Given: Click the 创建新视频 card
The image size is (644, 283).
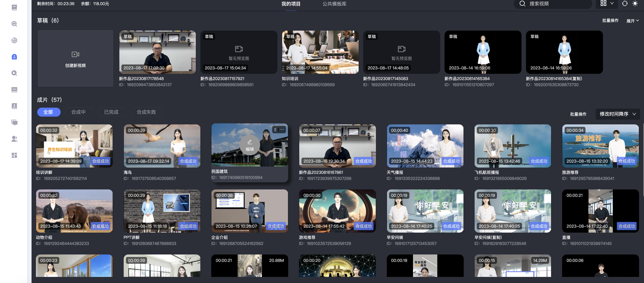Looking at the screenshot, I should [75, 59].
